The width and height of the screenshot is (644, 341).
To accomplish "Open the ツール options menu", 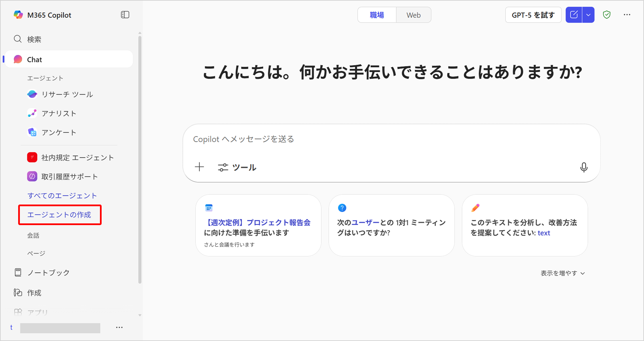I will pos(237,167).
